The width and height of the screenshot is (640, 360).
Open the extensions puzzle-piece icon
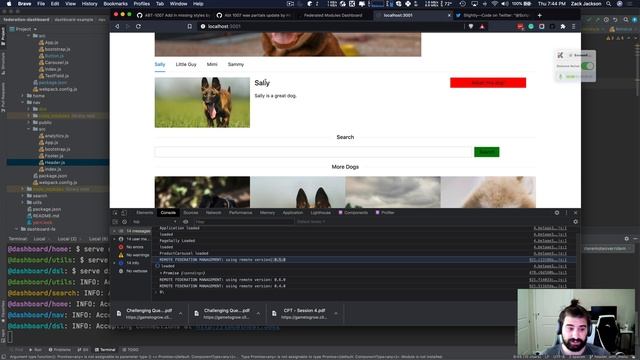(x=563, y=26)
